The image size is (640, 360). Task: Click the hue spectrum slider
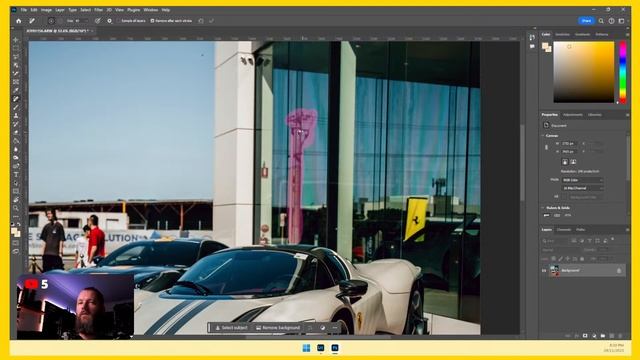tap(623, 72)
